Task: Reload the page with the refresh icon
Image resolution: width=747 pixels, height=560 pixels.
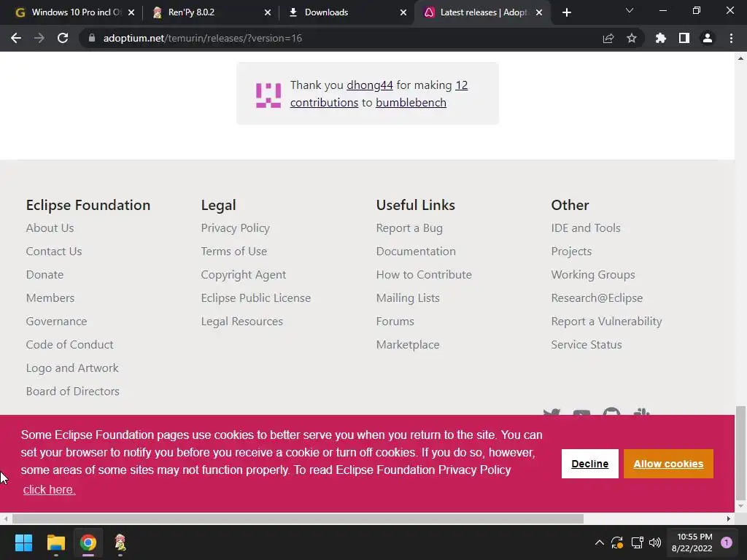Action: pos(63,38)
